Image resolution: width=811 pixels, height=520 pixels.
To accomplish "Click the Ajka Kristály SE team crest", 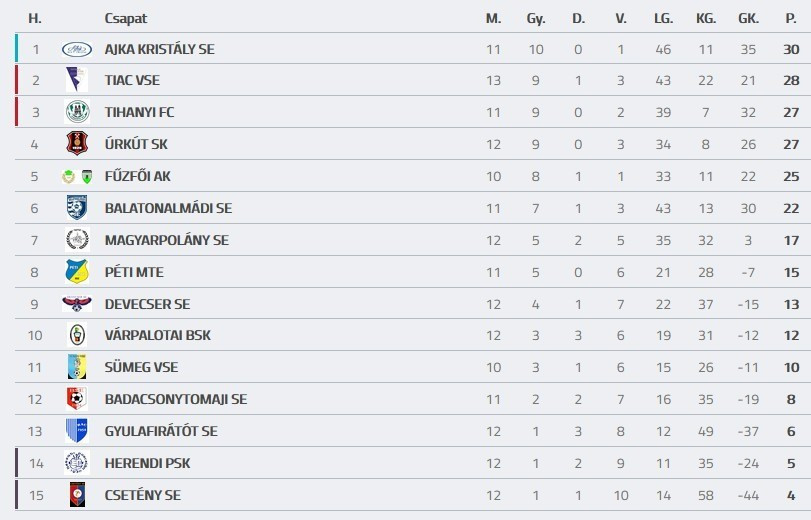I will 77,49.
